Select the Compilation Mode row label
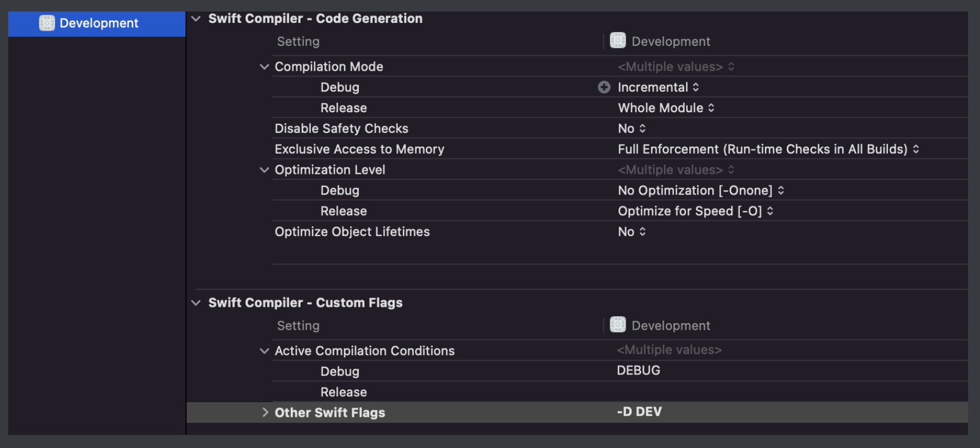 329,66
